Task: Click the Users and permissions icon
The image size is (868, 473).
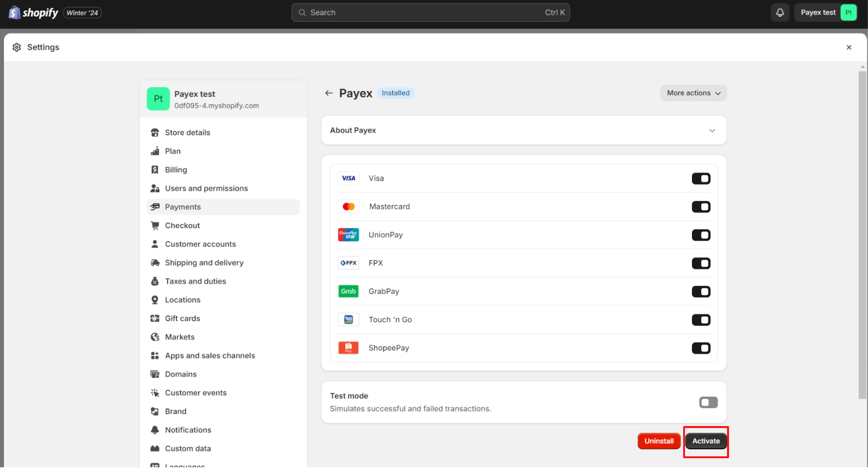Action: [x=155, y=189]
